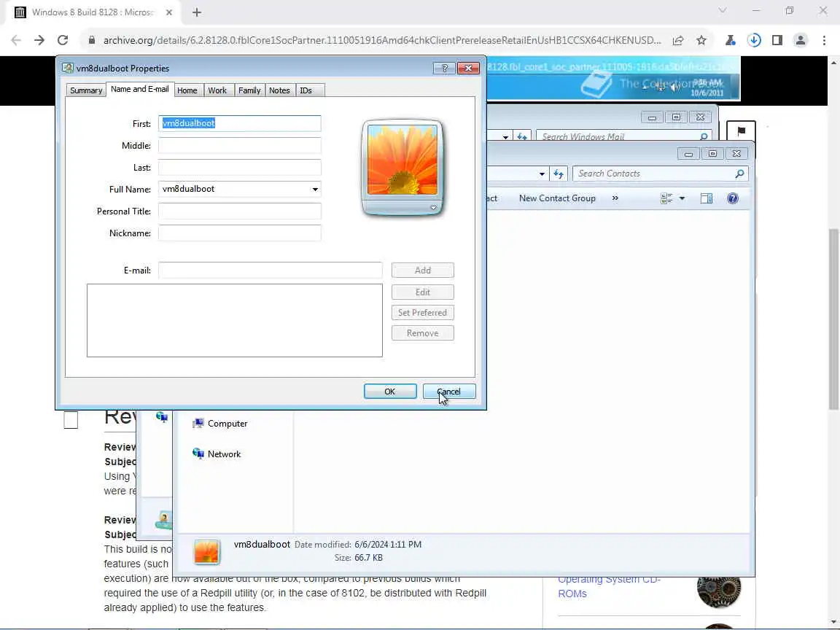
Task: Click the flag icon on archive page
Action: (741, 131)
